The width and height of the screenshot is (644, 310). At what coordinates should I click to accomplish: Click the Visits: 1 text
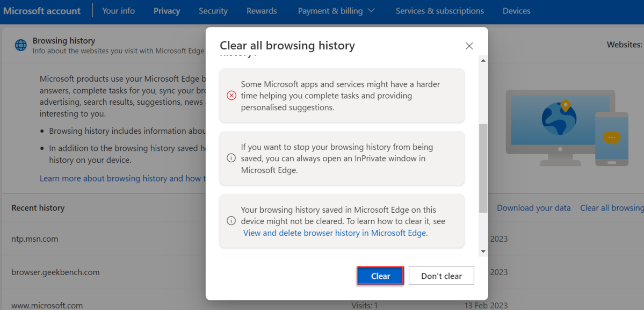click(x=364, y=306)
